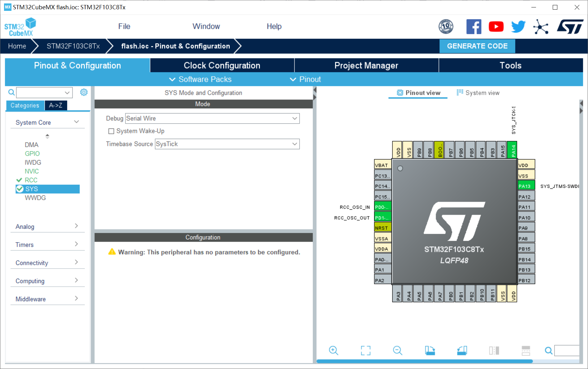Click the ST logo in header

tap(570, 27)
